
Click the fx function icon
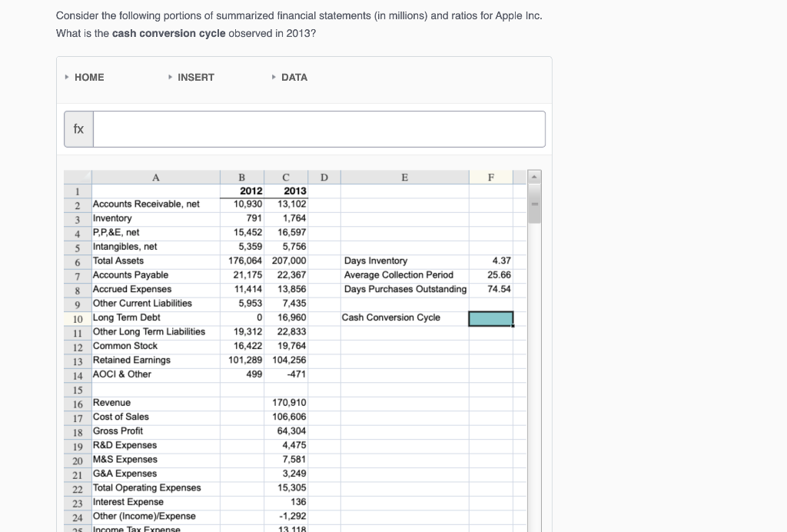(x=79, y=129)
